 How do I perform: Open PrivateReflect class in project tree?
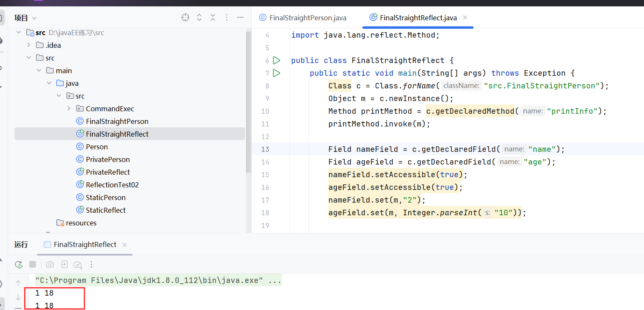click(107, 172)
